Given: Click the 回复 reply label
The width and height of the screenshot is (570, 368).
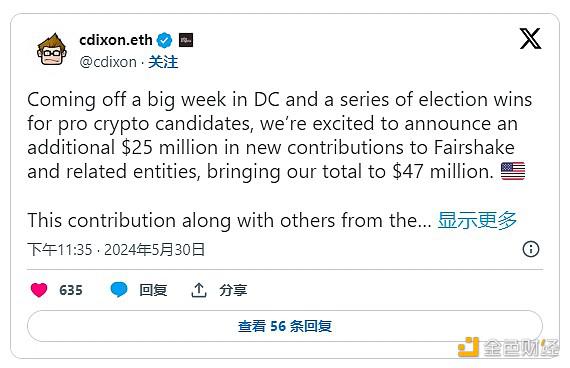Looking at the screenshot, I should 153,290.
